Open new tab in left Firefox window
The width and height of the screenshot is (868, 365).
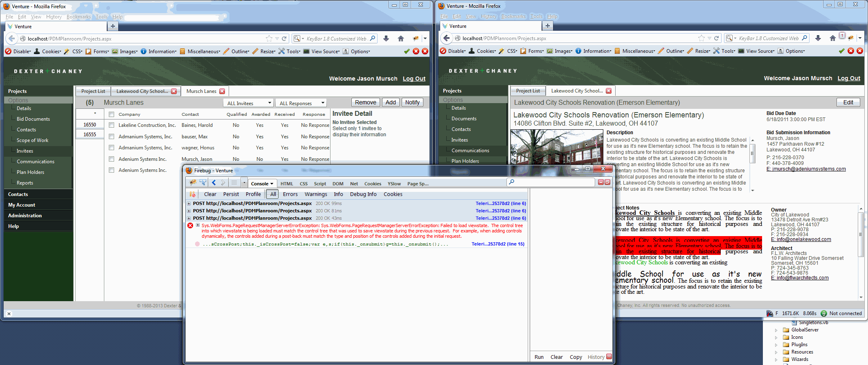point(112,26)
